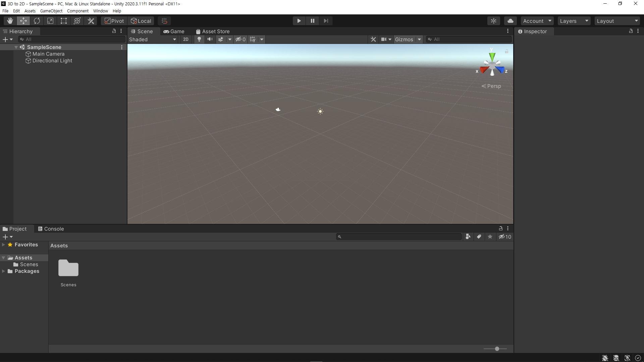Screen dimensions: 644x362
Task: Toggle Pivot handle position button
Action: click(114, 21)
